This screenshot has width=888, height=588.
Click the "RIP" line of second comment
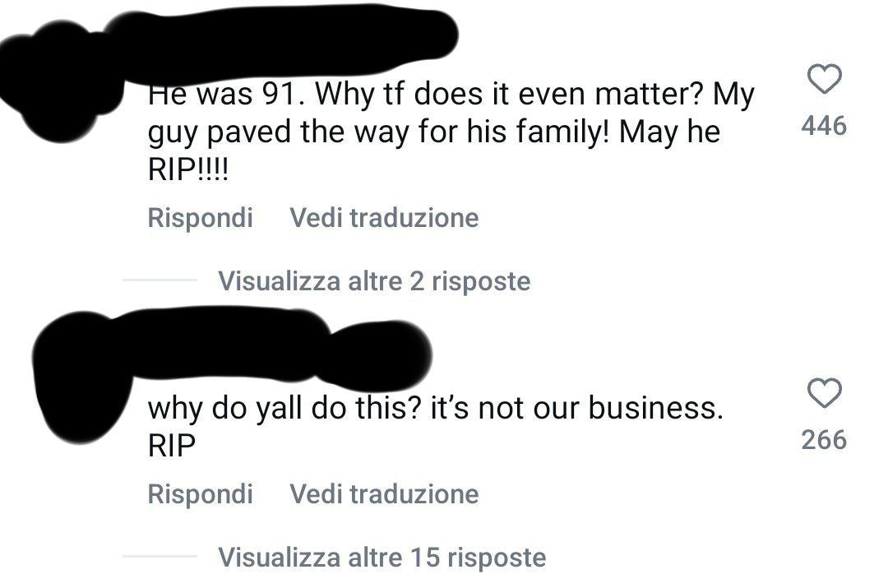coord(172,445)
